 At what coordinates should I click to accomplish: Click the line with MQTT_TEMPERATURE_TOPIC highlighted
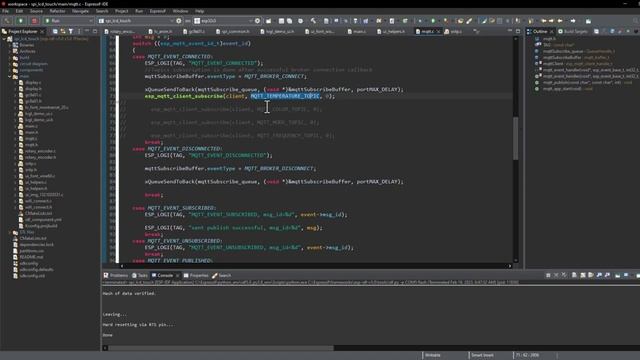316,96
